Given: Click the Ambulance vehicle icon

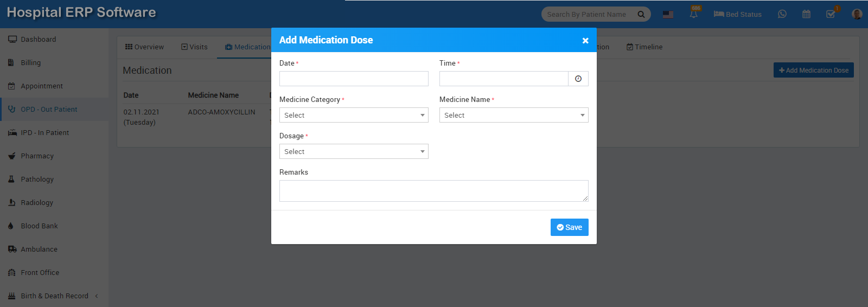Looking at the screenshot, I should pyautogui.click(x=12, y=249).
